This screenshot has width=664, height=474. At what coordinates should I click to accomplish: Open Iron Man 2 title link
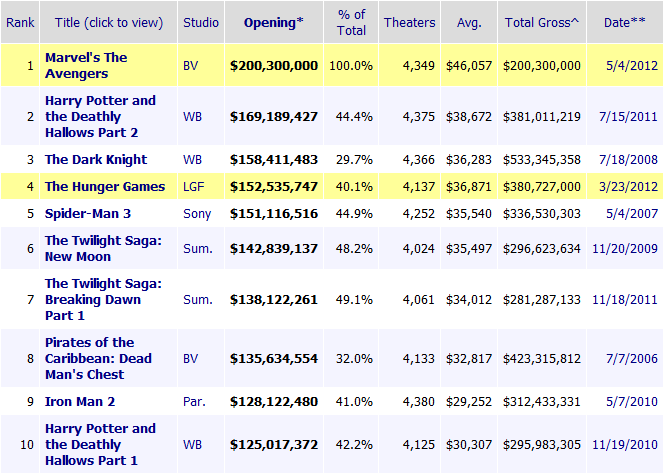[x=80, y=402]
